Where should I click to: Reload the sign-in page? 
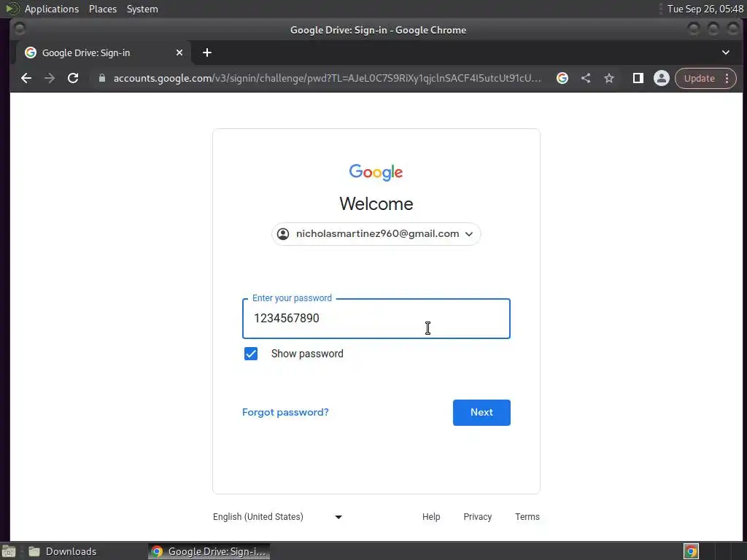pyautogui.click(x=73, y=78)
